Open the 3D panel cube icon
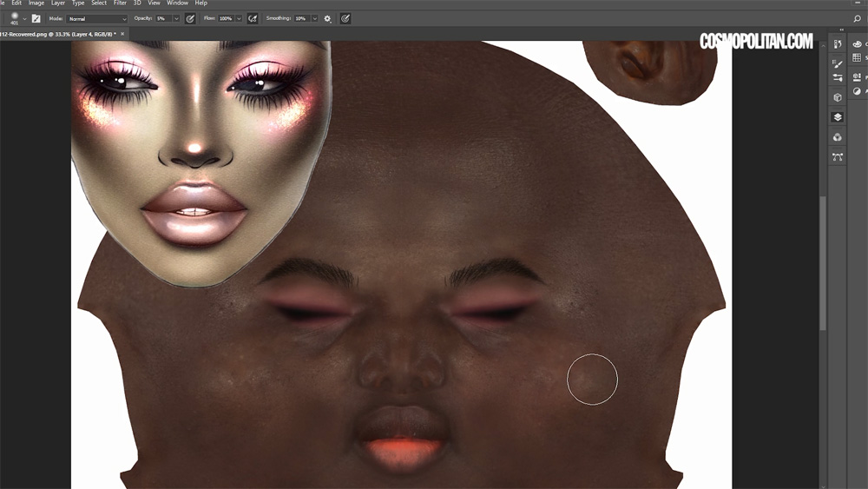The width and height of the screenshot is (868, 489). (838, 97)
